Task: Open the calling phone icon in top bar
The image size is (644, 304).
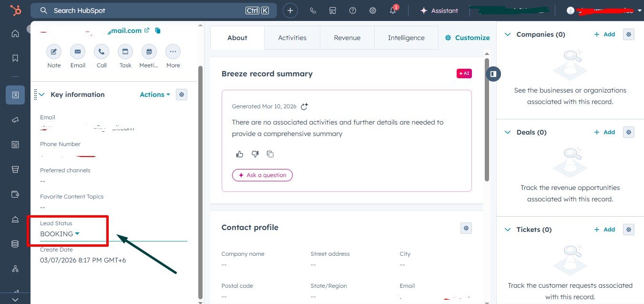Action: pyautogui.click(x=313, y=10)
